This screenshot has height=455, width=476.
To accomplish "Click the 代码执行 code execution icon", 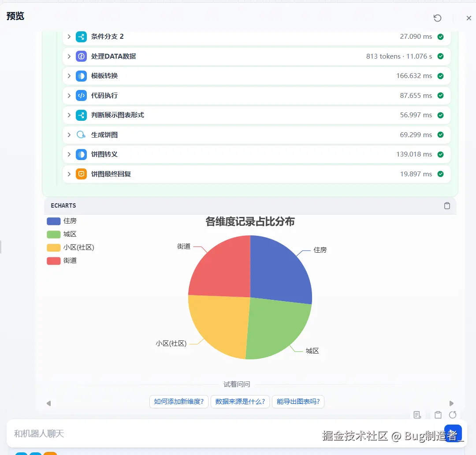I will (81, 95).
